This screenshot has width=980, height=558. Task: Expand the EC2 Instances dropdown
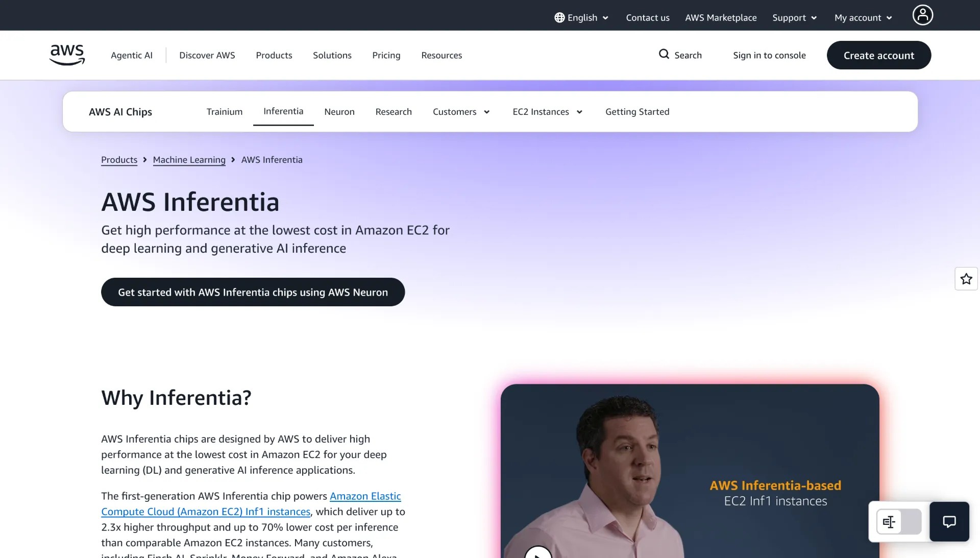tap(547, 111)
